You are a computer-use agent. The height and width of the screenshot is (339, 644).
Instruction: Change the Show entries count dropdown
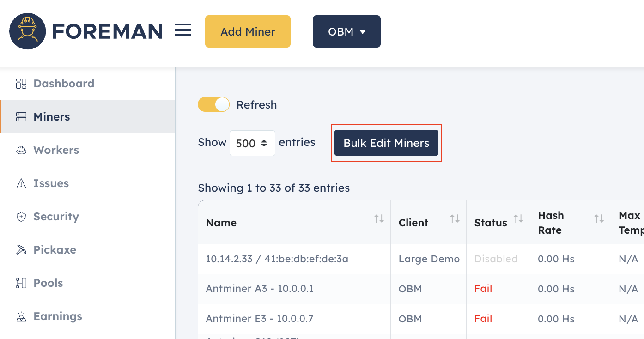(252, 143)
